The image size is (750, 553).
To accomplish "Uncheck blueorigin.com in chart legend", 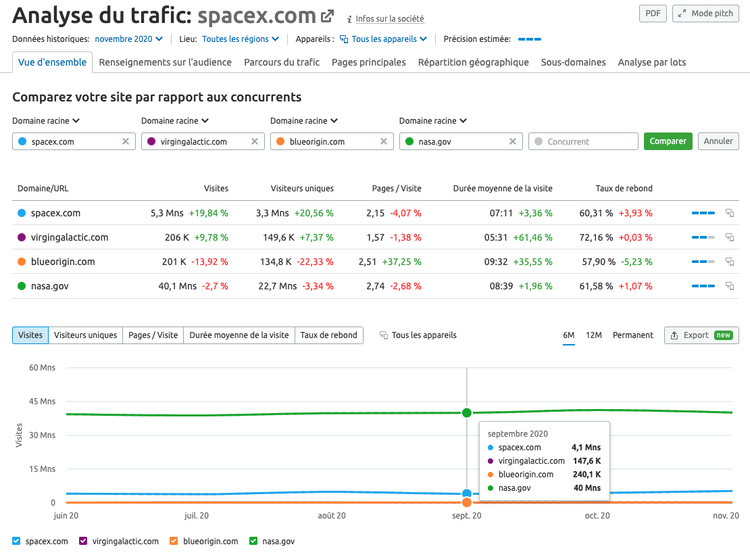I will (174, 541).
